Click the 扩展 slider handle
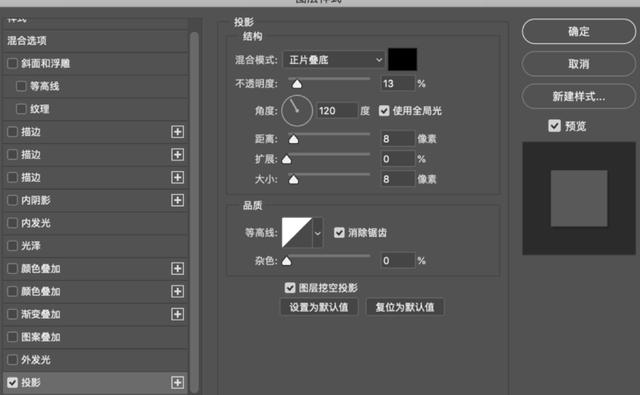 coord(287,160)
